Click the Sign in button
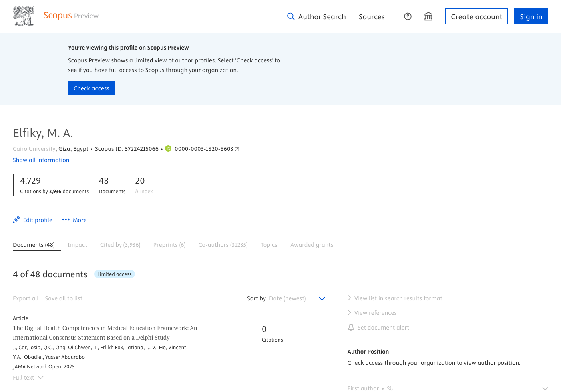The width and height of the screenshot is (561, 392). click(x=531, y=16)
